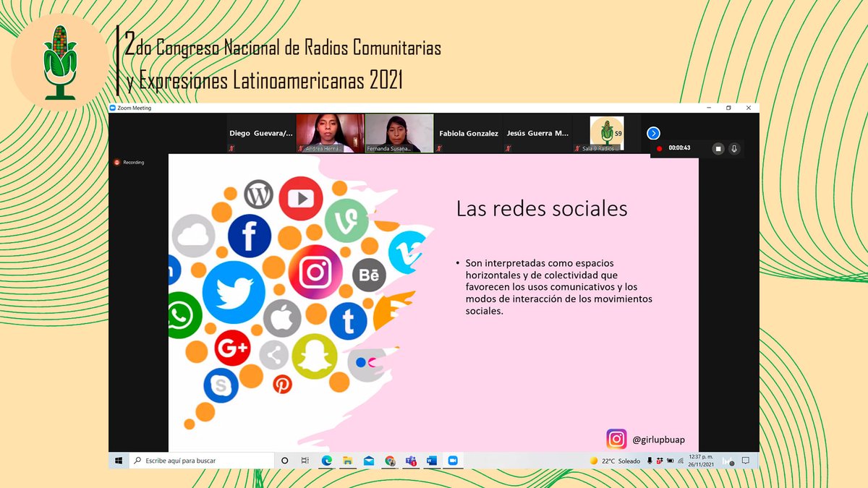Click the taskbar search box
868x488 pixels.
200,461
